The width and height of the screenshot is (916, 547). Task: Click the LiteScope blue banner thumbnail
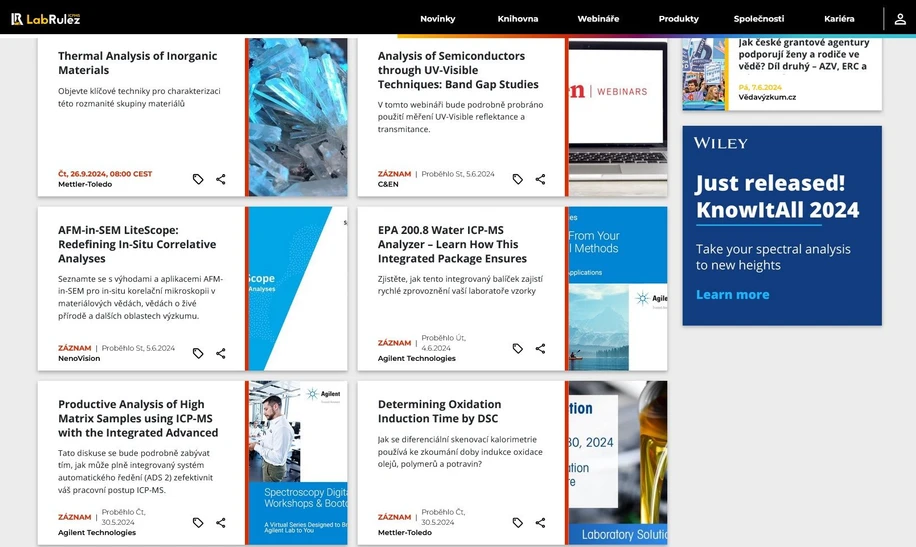coord(296,288)
